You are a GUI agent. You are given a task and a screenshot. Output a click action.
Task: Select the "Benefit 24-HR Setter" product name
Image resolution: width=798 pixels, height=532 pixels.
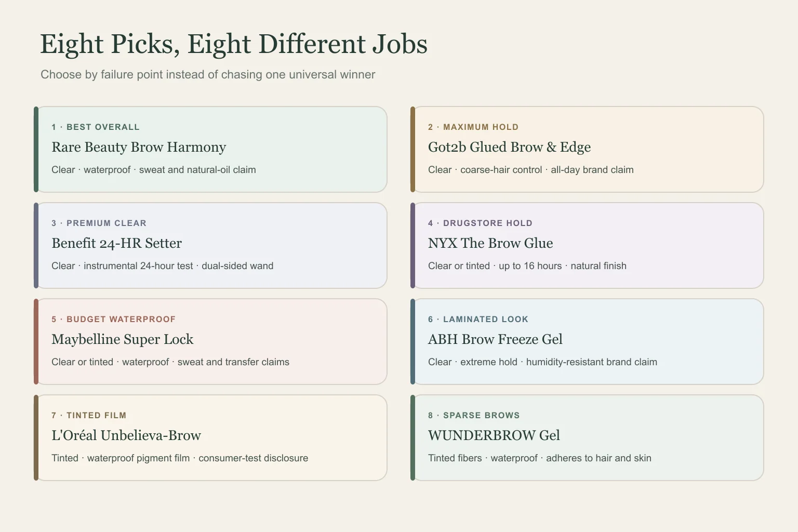(116, 243)
